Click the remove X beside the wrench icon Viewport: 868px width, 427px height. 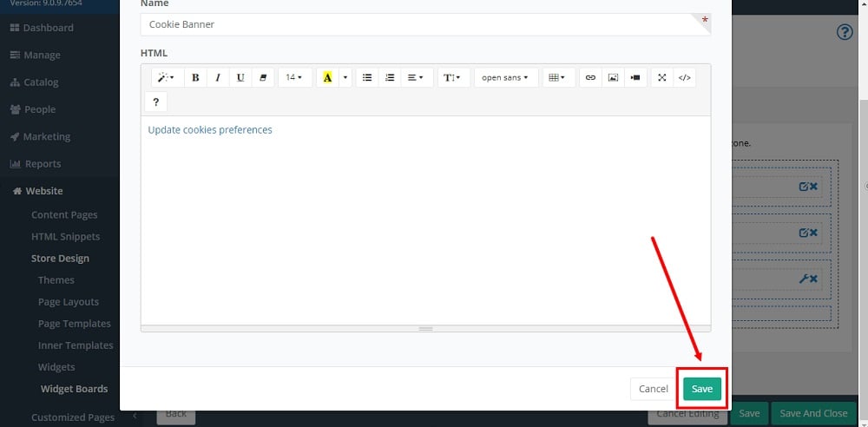tap(814, 279)
